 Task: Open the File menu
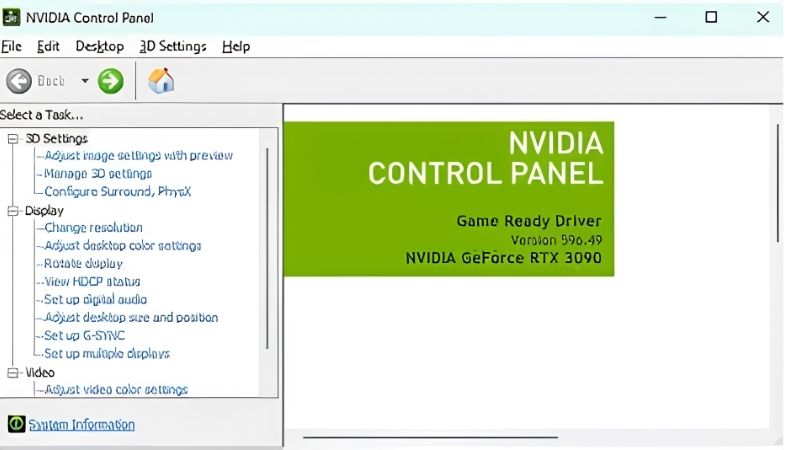click(x=11, y=46)
